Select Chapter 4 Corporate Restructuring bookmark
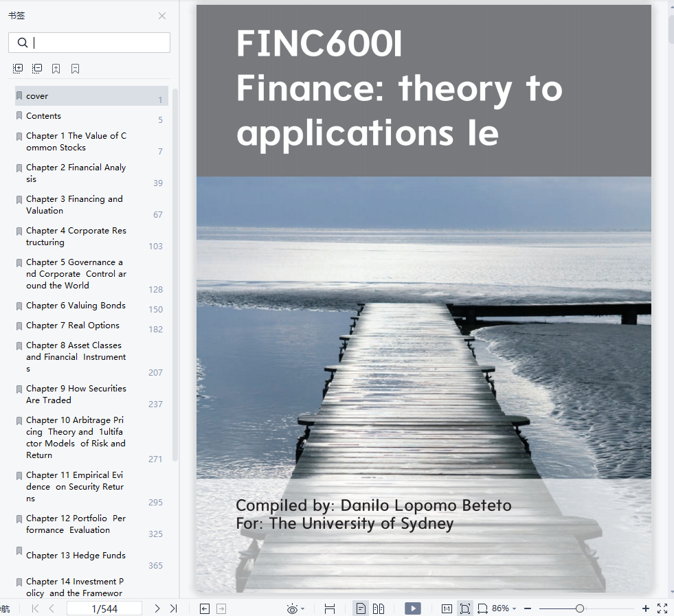The image size is (674, 616). click(91, 236)
